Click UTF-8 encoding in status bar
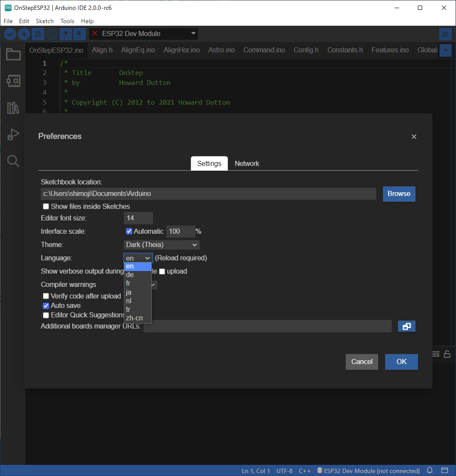Screen dimensions: 456x476 click(284, 471)
